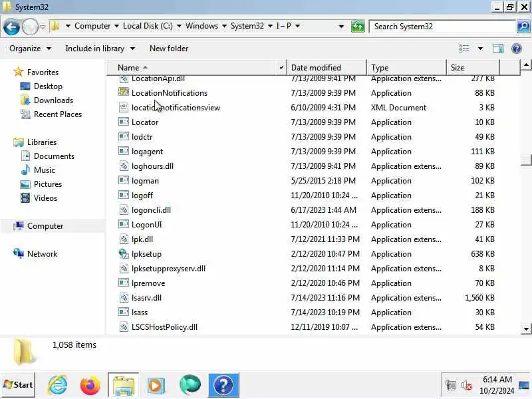532x399 pixels.
Task: Open Windows Explorer taskbar icon
Action: tap(123, 385)
